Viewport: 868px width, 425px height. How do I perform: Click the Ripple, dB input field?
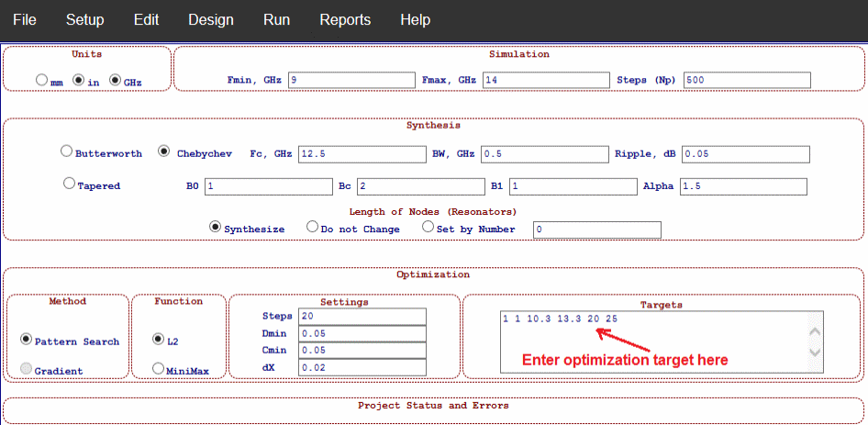[x=746, y=153]
